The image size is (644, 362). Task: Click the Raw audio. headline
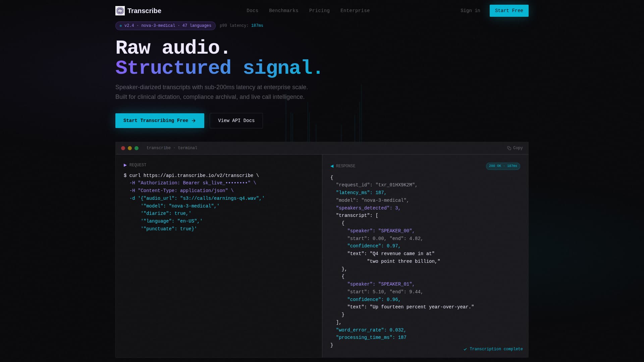(x=173, y=47)
